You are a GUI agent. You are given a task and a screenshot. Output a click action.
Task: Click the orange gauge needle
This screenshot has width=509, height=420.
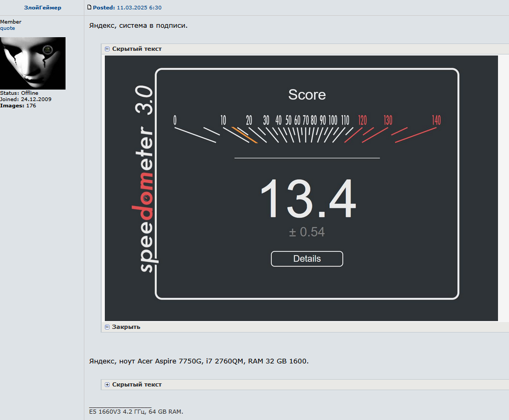click(x=244, y=135)
